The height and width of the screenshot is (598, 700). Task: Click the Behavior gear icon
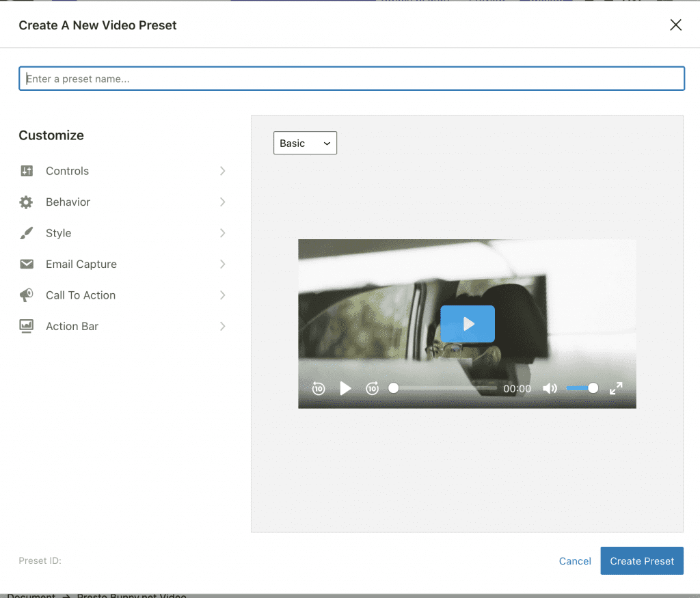(27, 202)
